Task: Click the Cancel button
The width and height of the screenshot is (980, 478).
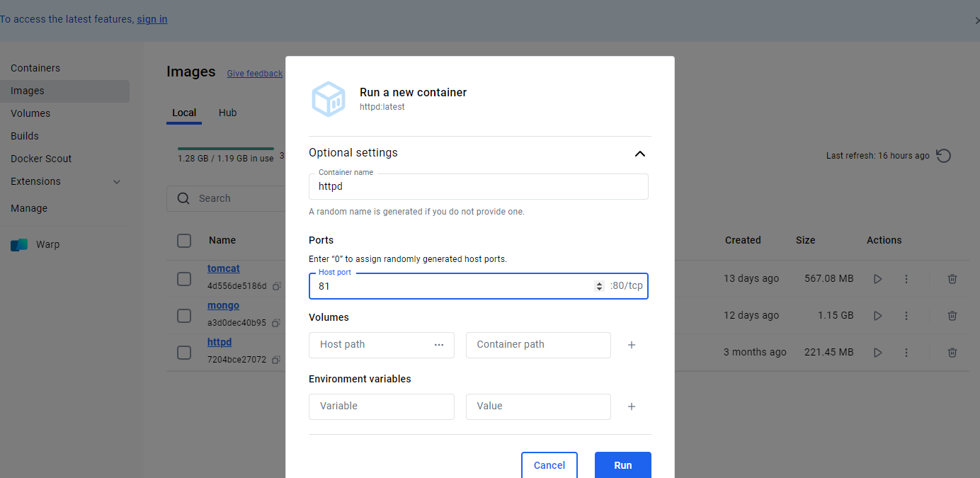Action: [x=549, y=465]
